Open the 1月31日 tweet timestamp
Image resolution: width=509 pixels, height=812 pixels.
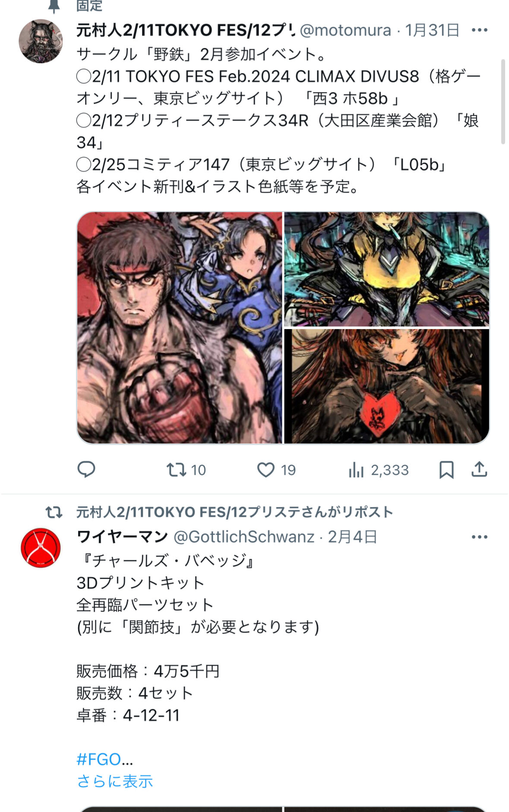click(x=432, y=30)
